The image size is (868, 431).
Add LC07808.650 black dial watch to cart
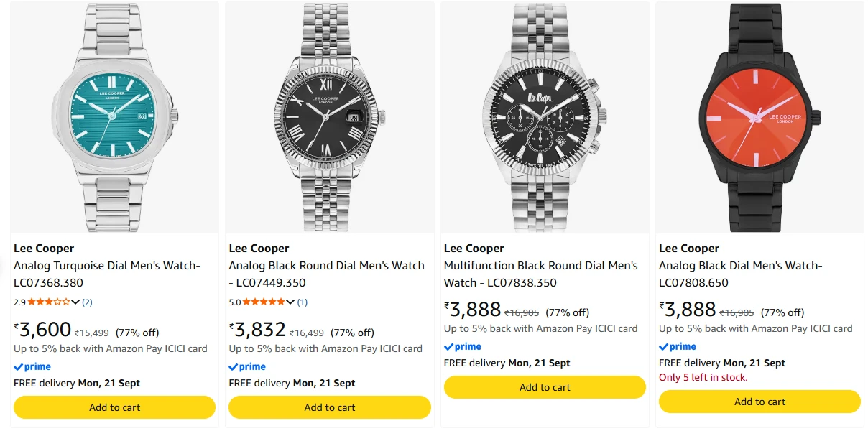(x=759, y=402)
